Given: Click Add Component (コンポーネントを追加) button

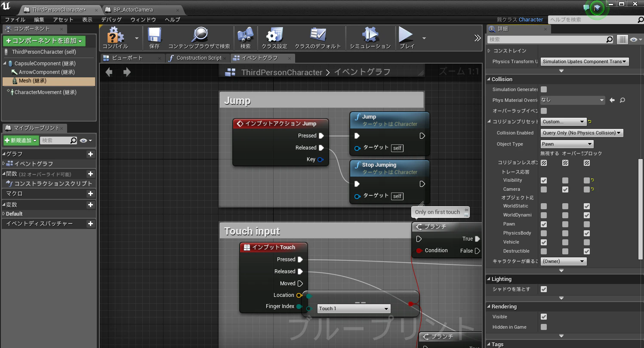Looking at the screenshot, I should coord(44,41).
